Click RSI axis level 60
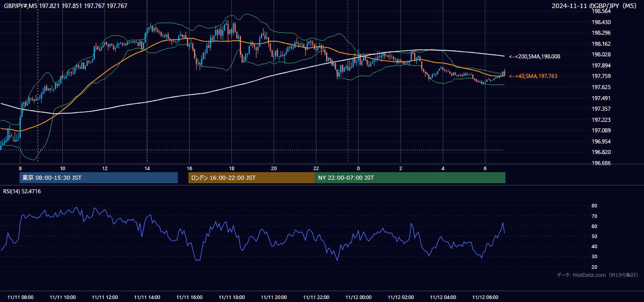The height and width of the screenshot is (302, 644). pos(594,226)
